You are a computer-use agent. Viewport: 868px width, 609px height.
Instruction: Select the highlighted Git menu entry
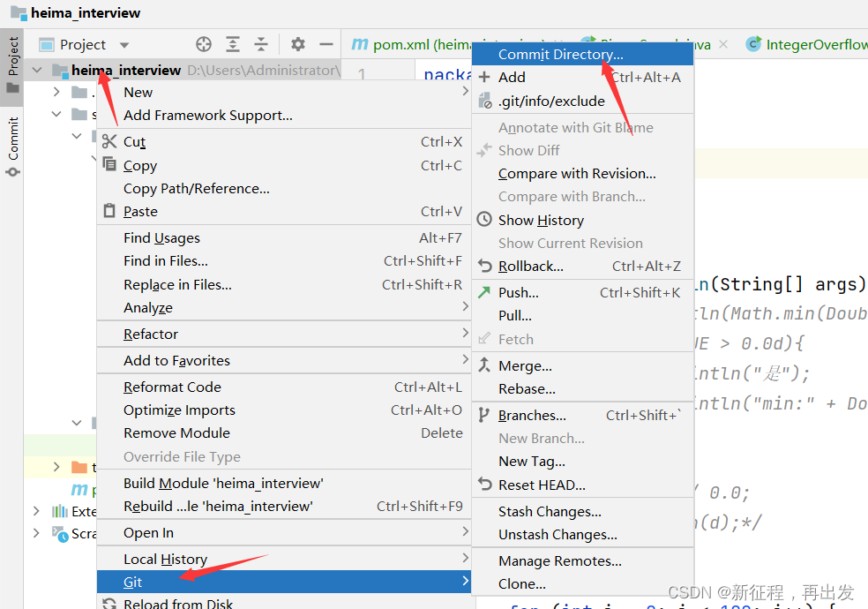(284, 582)
